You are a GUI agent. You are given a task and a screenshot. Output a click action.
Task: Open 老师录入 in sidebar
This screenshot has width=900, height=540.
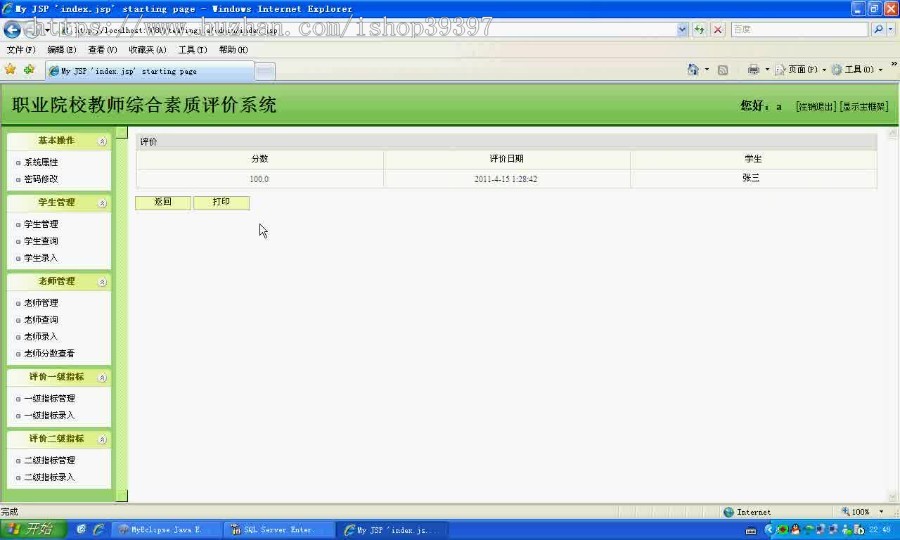click(41, 337)
